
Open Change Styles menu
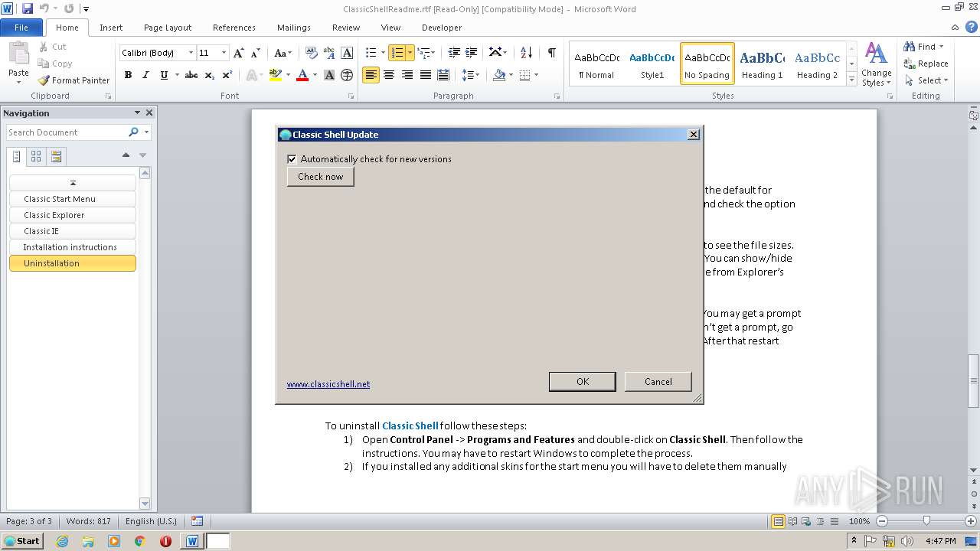[x=876, y=65]
